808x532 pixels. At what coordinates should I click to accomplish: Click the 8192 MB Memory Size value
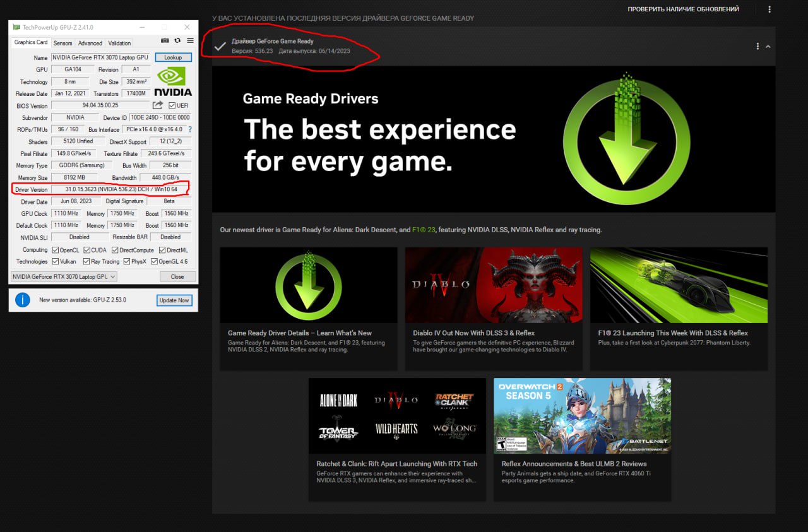[75, 177]
